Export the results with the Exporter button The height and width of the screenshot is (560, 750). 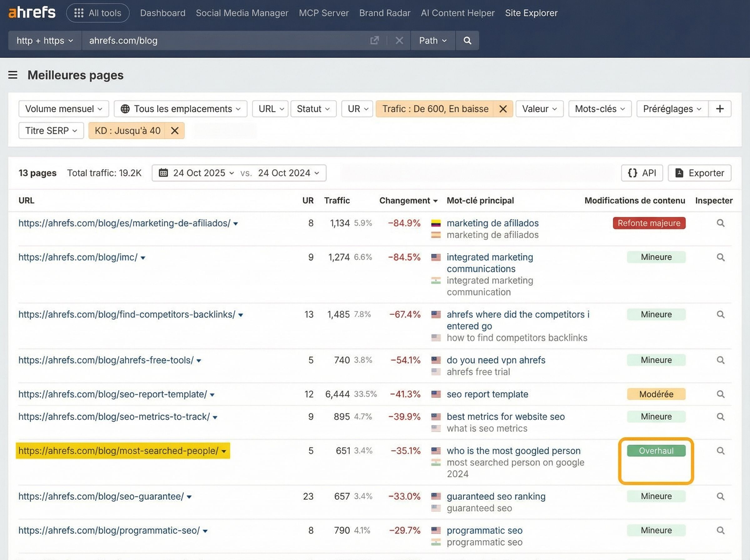coord(699,173)
